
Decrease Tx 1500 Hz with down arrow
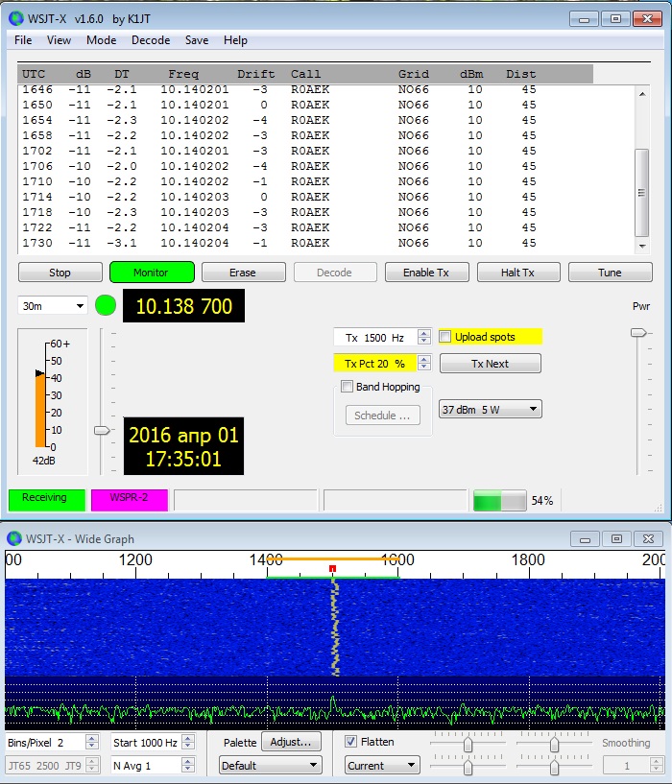(x=423, y=341)
